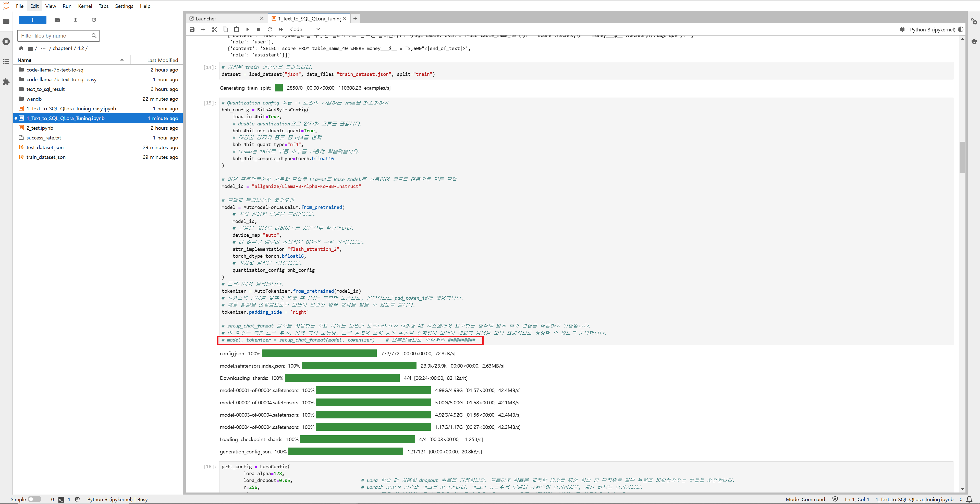Refresh the file browser list
The width and height of the screenshot is (980, 504).
[x=94, y=20]
